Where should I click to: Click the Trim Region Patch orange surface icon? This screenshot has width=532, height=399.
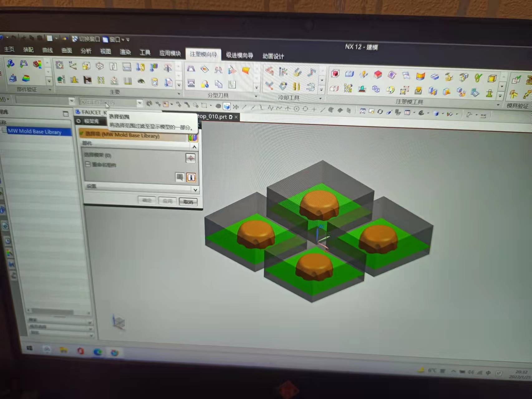tap(420, 76)
